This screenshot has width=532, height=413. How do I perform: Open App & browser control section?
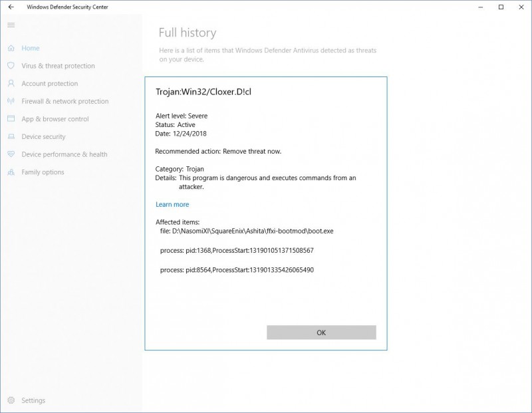coord(55,119)
